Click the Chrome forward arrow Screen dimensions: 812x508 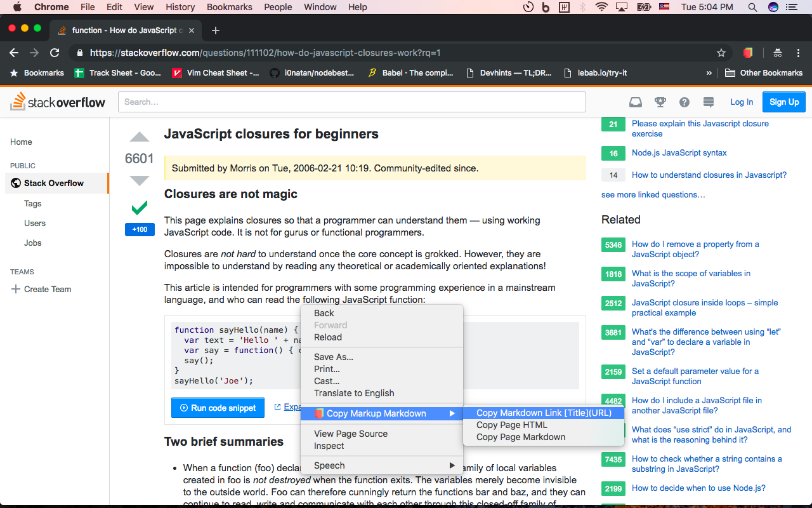click(x=34, y=53)
